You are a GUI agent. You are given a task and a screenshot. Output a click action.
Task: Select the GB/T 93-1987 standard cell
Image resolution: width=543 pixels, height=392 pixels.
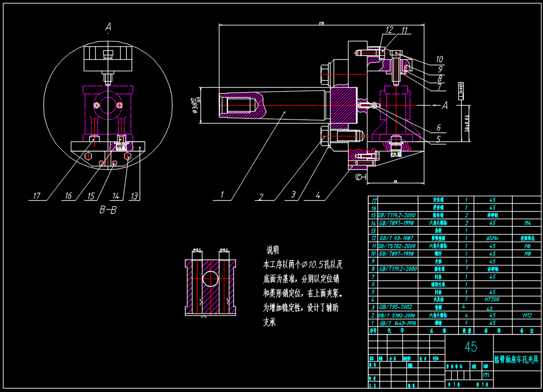(x=398, y=238)
